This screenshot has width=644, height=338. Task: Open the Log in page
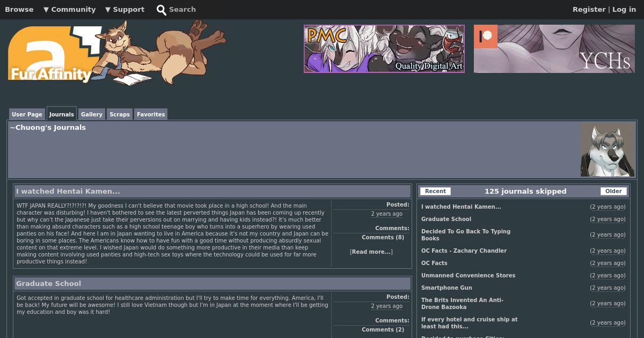[x=624, y=9]
